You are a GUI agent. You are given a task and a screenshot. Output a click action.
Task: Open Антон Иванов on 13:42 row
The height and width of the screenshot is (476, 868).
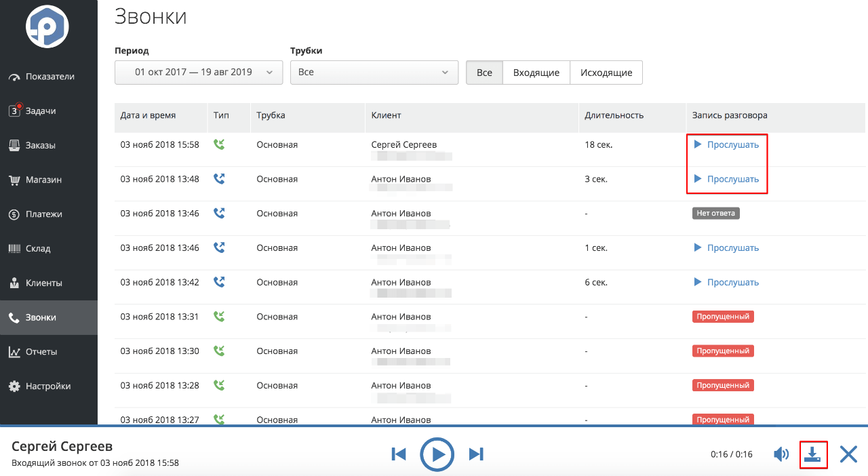[401, 282]
